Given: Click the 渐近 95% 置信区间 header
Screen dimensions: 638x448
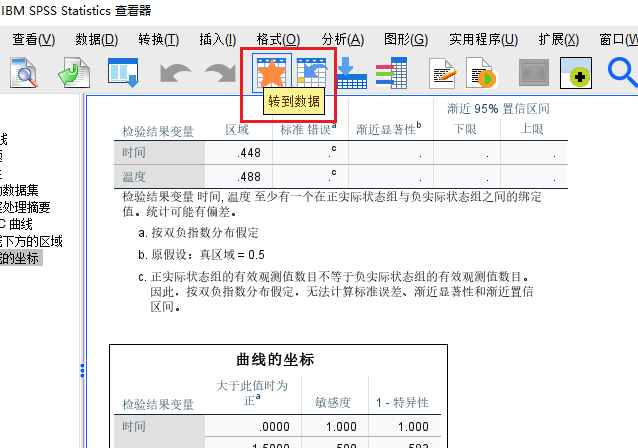Looking at the screenshot, I should [498, 109].
